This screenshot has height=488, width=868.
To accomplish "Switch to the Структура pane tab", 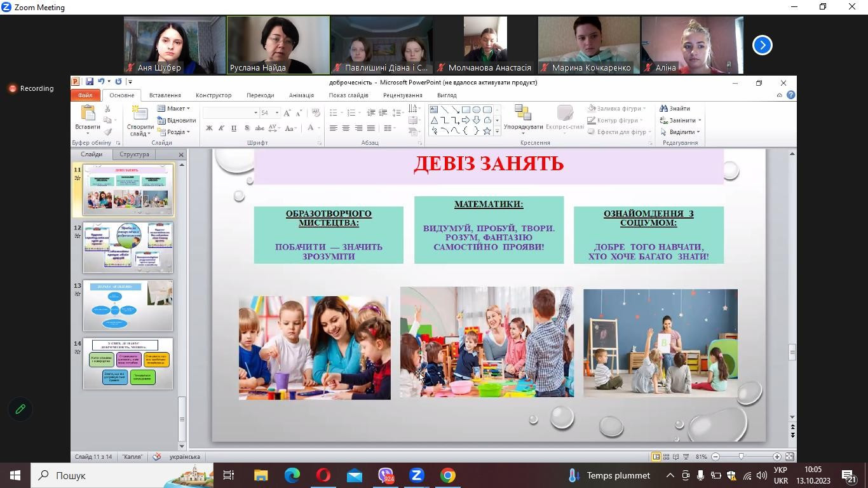I will [134, 154].
